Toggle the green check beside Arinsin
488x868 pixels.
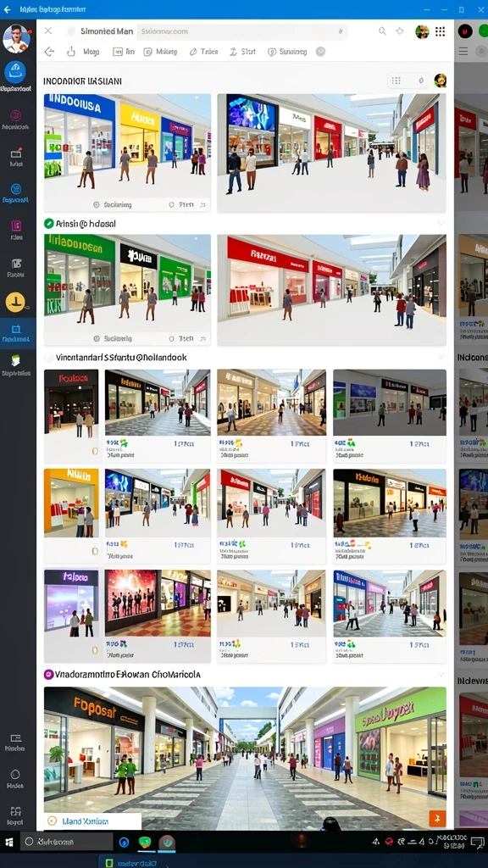coord(48,223)
